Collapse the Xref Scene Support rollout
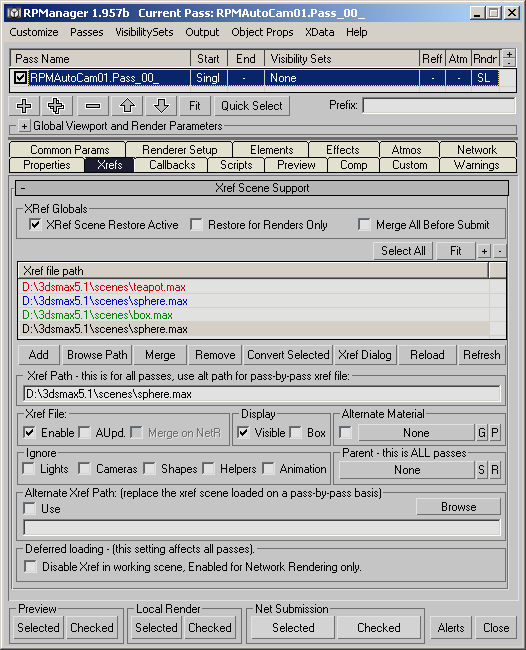 coord(23,188)
